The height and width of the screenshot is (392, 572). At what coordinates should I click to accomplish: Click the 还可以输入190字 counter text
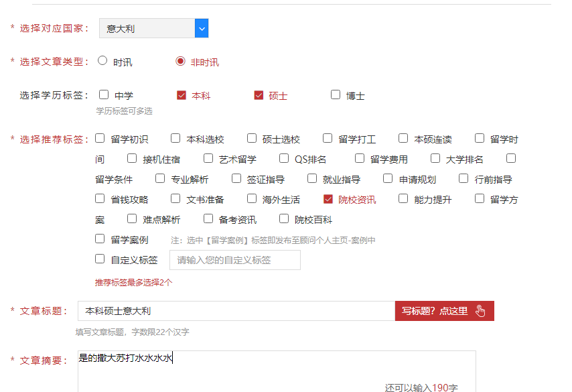tap(421, 387)
